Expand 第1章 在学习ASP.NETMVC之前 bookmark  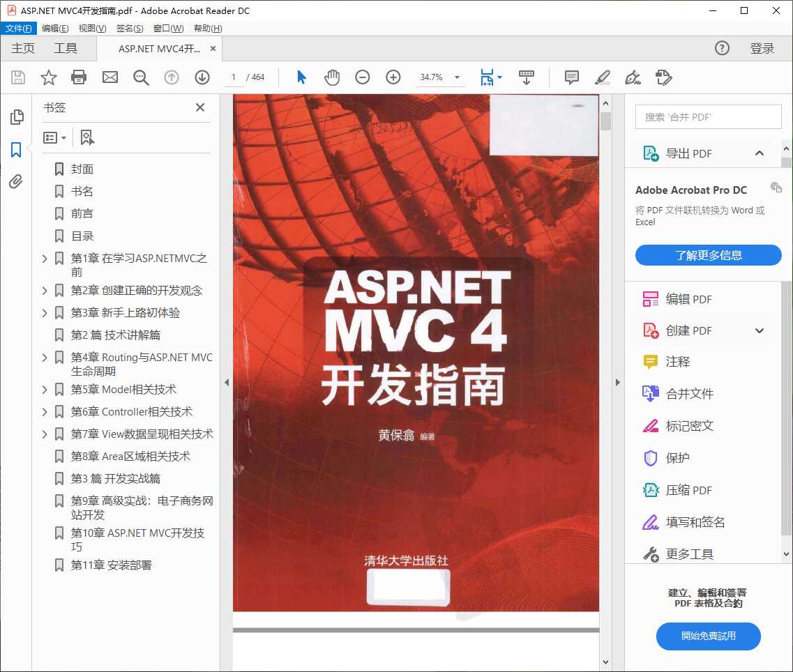point(45,259)
